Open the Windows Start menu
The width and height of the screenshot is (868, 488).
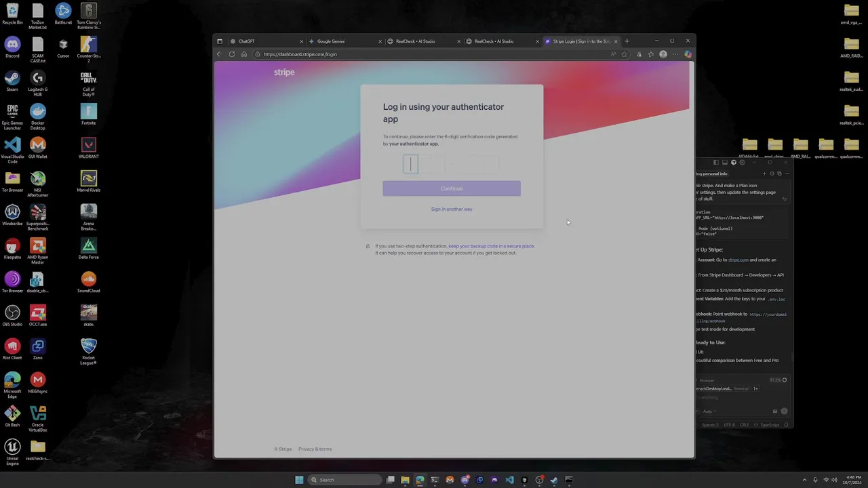[x=299, y=480]
